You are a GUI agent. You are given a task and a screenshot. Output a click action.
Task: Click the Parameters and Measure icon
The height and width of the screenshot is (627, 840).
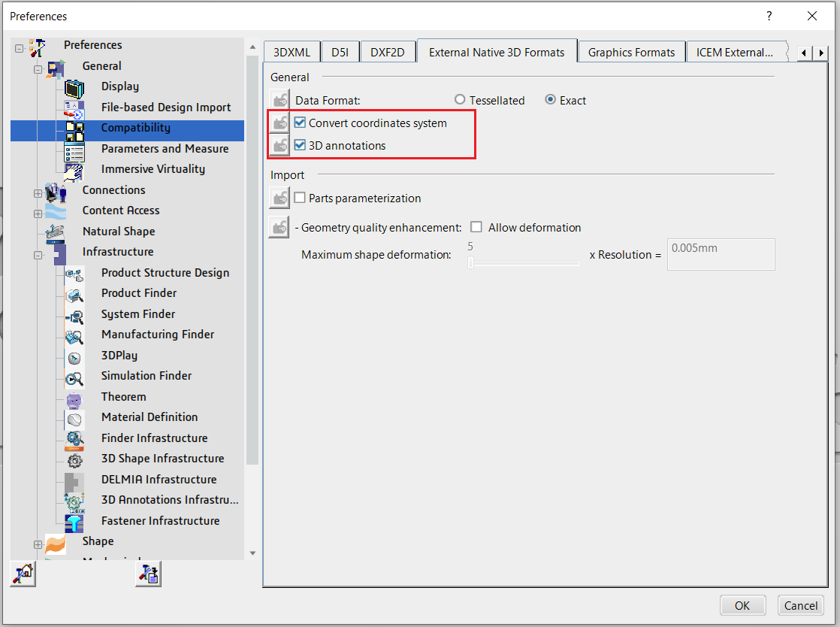point(74,152)
